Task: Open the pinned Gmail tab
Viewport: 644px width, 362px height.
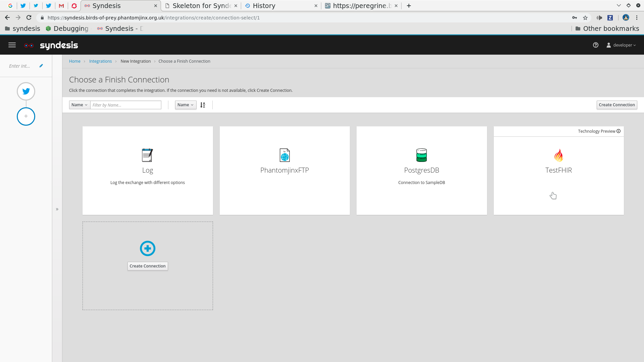Action: [61, 6]
